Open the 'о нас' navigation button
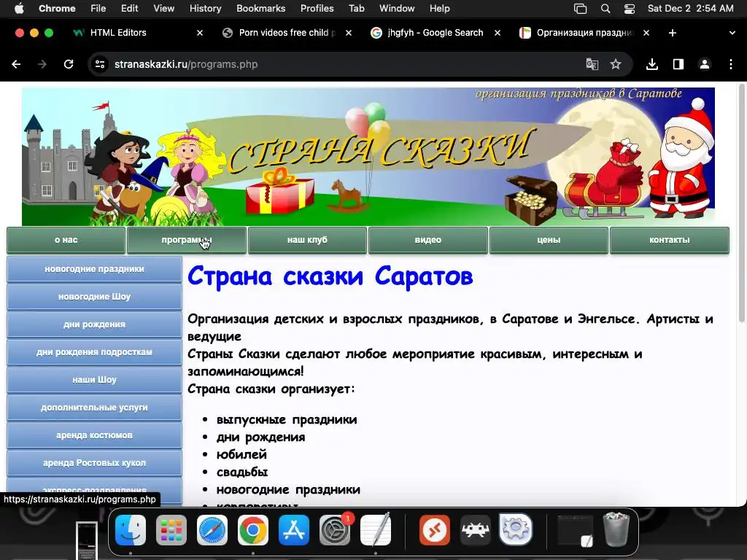747x560 pixels. coord(66,240)
